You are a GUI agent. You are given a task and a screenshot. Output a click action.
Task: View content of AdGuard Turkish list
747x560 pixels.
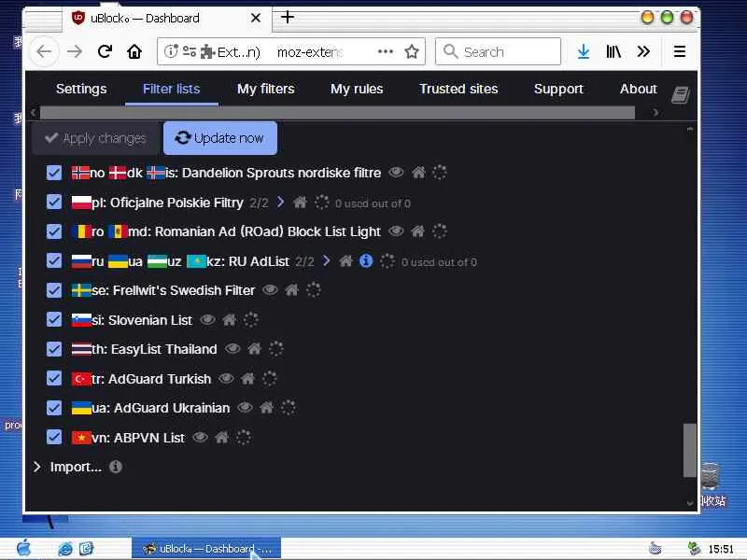click(x=226, y=379)
